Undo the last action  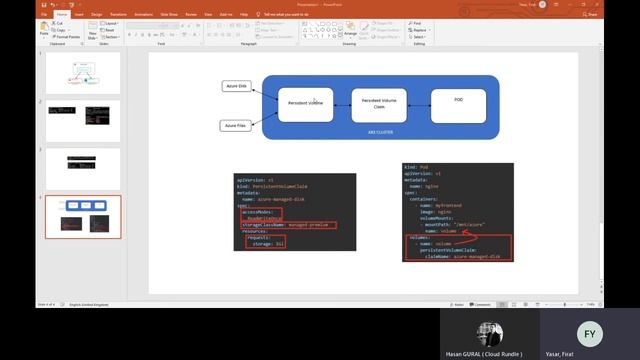pyautogui.click(x=53, y=5)
